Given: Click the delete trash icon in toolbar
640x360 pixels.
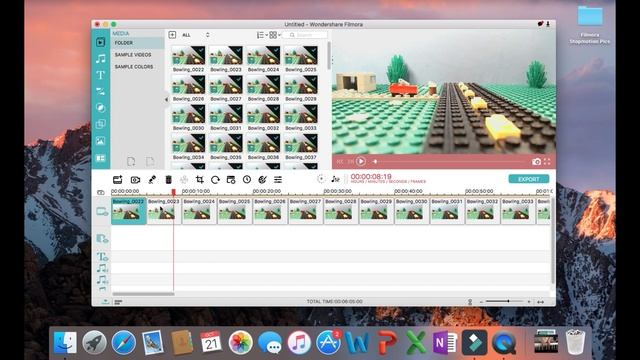Looking at the screenshot, I should click(169, 180).
